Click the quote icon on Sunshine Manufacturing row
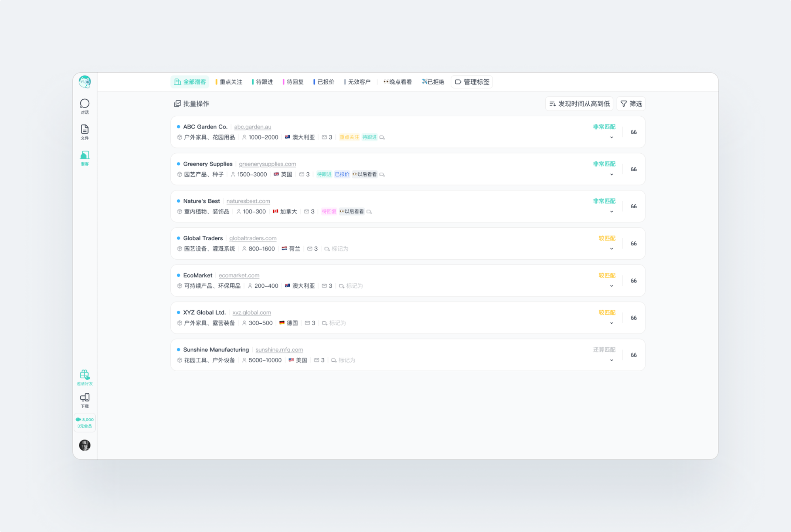Screen dimensions: 791x532 coord(634,355)
